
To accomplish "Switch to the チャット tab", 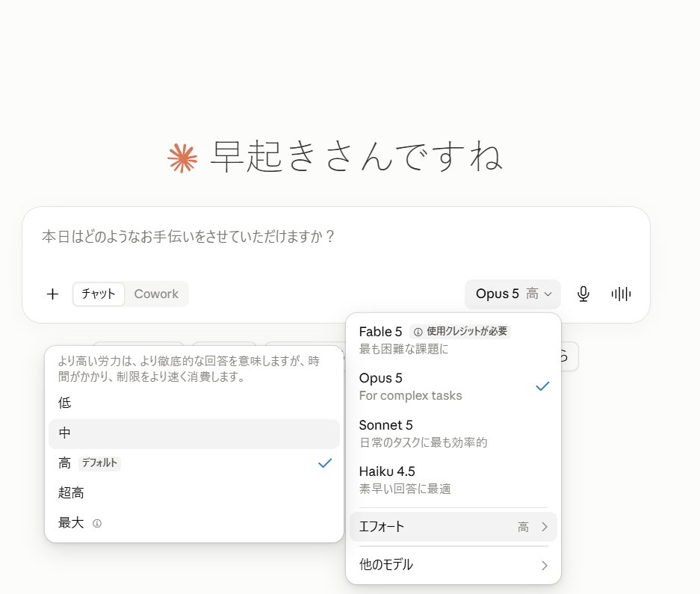I will [x=98, y=294].
